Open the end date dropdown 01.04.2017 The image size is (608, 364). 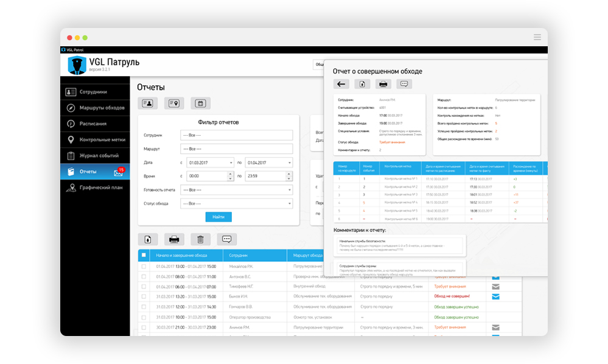pos(269,163)
